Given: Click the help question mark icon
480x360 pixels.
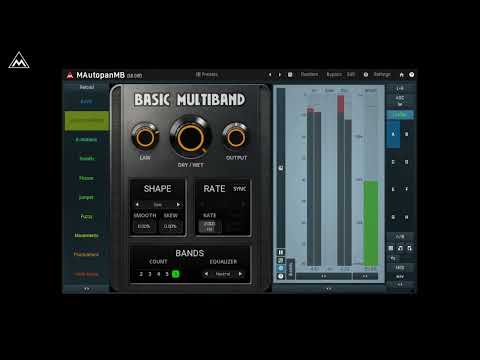Looking at the screenshot, I should [x=412, y=75].
